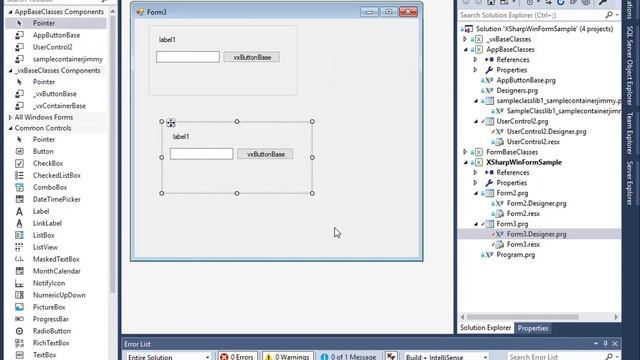Collapse the XSharpWinFormSample project node
This screenshot has width=640, height=360.
coord(465,162)
